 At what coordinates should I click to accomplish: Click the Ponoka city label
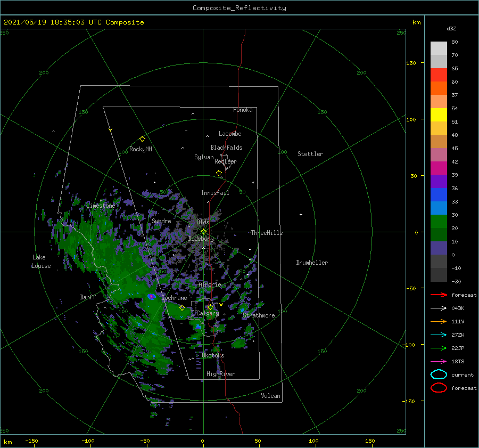(x=243, y=110)
